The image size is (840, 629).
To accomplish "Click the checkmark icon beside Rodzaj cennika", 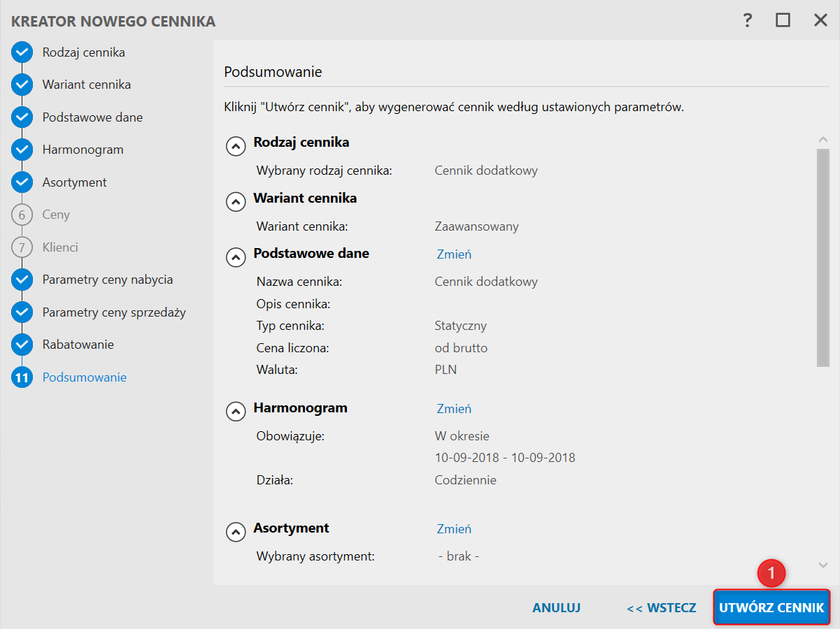I will (22, 52).
